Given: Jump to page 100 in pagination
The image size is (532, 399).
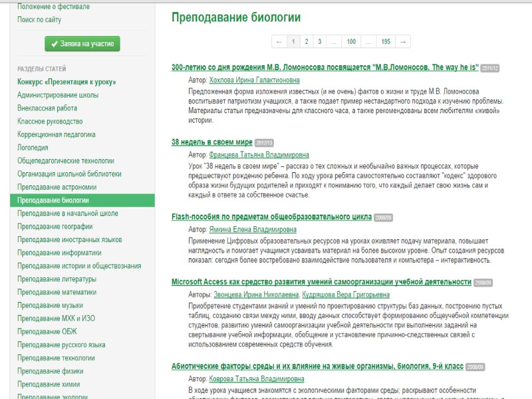Looking at the screenshot, I should pos(351,41).
